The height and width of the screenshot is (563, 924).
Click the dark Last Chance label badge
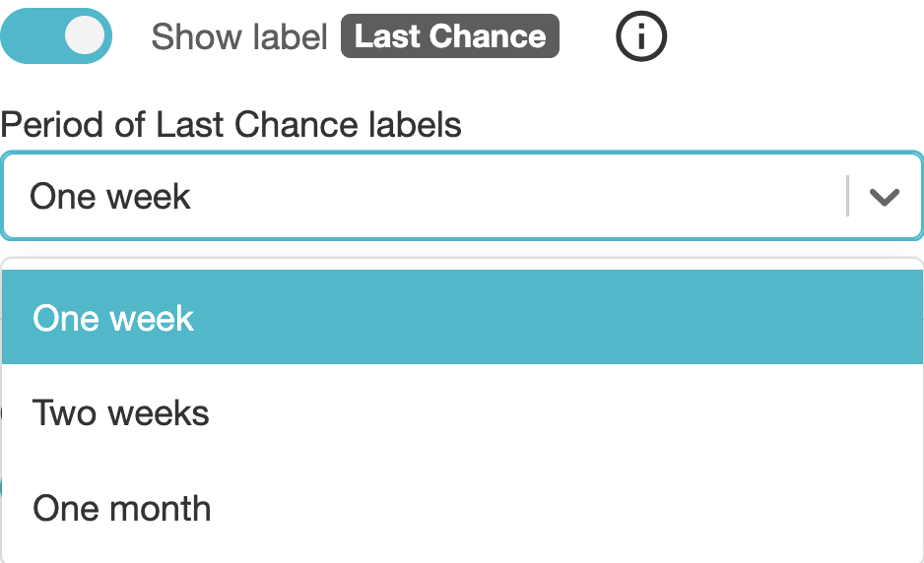coord(450,37)
